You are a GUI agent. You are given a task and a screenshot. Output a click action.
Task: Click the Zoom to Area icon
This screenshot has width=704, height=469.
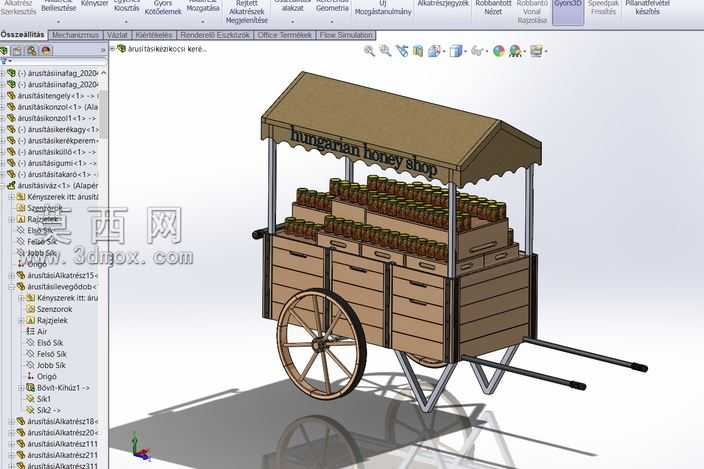tap(385, 51)
